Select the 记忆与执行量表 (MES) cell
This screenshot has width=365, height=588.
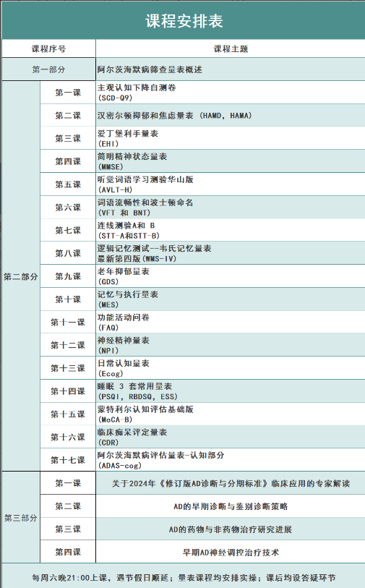point(231,299)
